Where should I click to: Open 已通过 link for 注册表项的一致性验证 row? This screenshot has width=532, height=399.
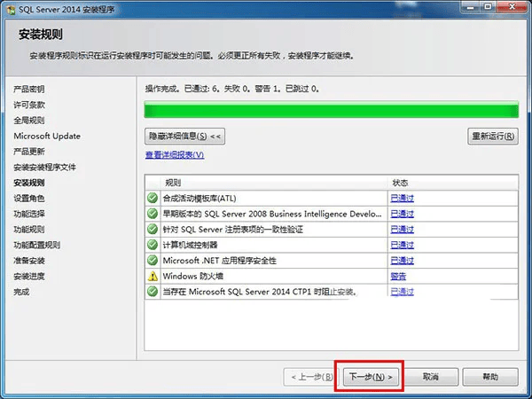[402, 230]
